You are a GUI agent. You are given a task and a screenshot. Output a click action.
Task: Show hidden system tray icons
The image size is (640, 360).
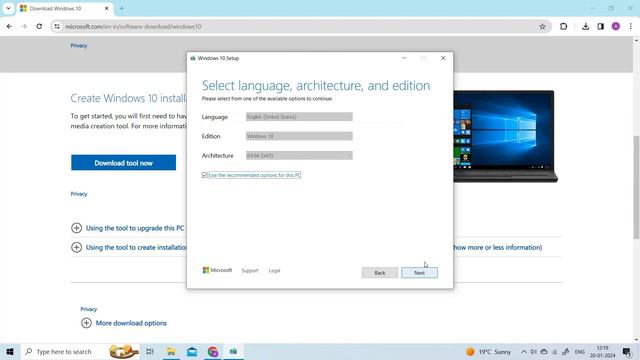tap(523, 351)
